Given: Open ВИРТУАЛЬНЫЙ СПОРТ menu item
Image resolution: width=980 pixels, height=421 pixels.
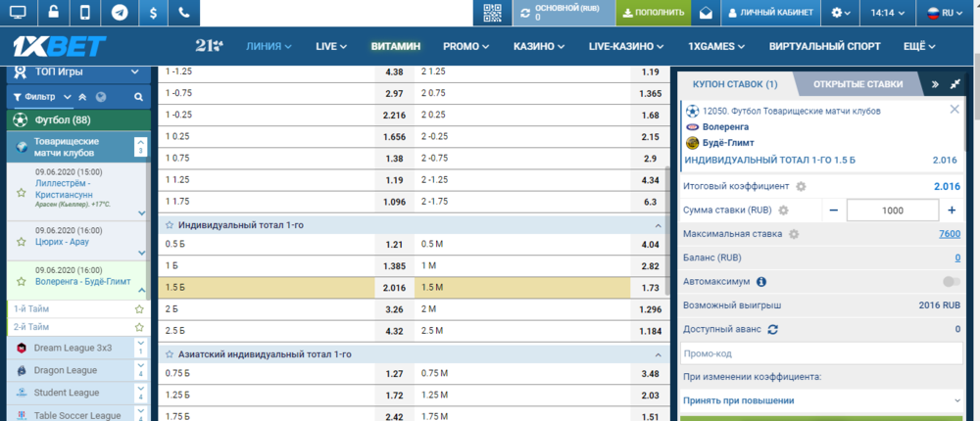Looking at the screenshot, I should point(824,46).
